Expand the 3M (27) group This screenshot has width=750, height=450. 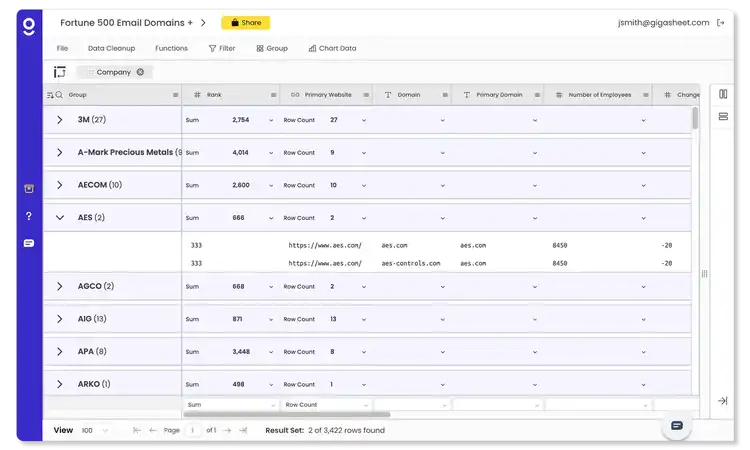pyautogui.click(x=60, y=120)
